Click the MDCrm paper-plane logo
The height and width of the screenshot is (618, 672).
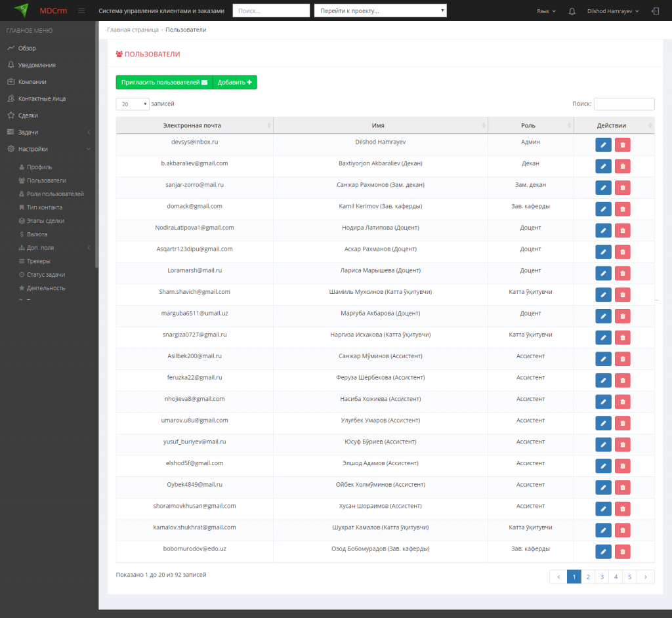[x=22, y=10]
